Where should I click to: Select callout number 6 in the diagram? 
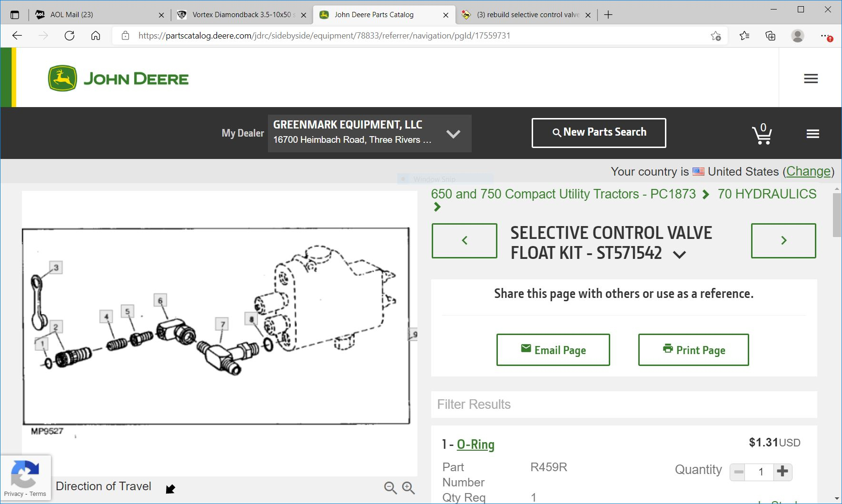(x=160, y=301)
